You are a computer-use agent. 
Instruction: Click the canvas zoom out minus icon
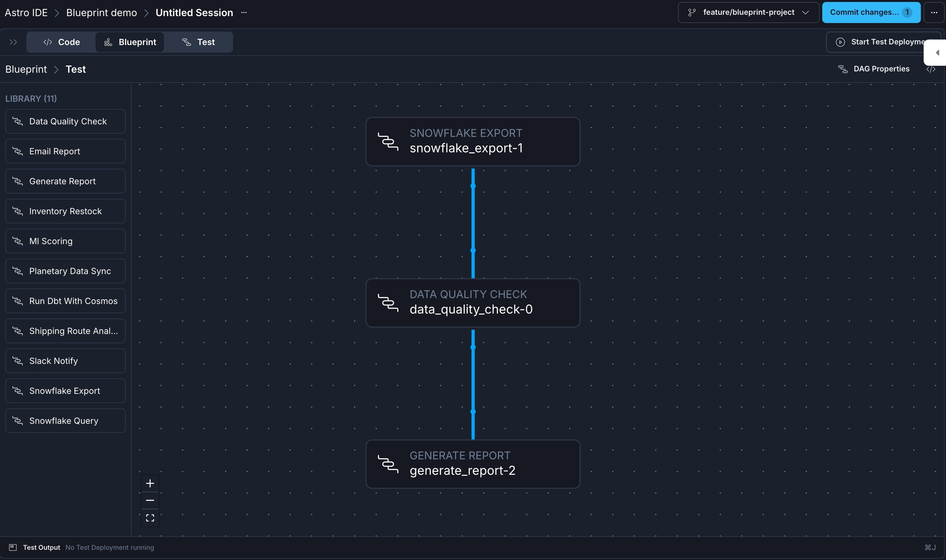[150, 500]
